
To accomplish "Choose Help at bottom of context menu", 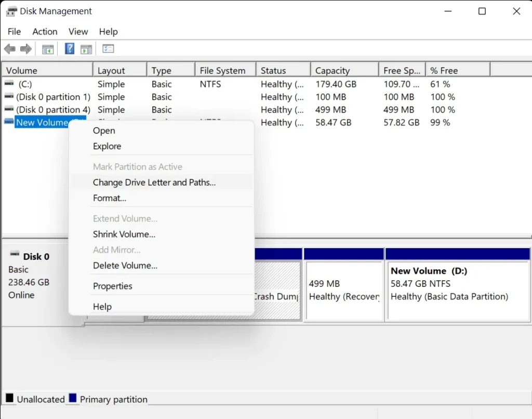I will pyautogui.click(x=162, y=307).
